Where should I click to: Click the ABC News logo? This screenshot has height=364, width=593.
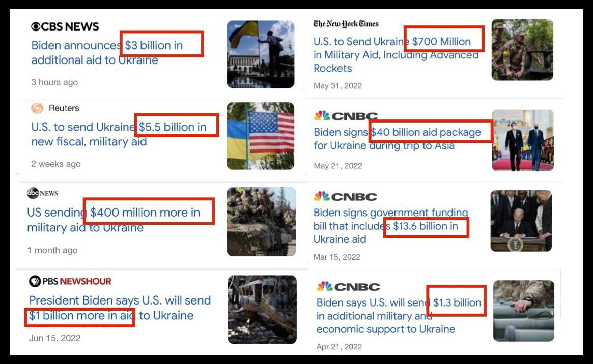pyautogui.click(x=42, y=193)
